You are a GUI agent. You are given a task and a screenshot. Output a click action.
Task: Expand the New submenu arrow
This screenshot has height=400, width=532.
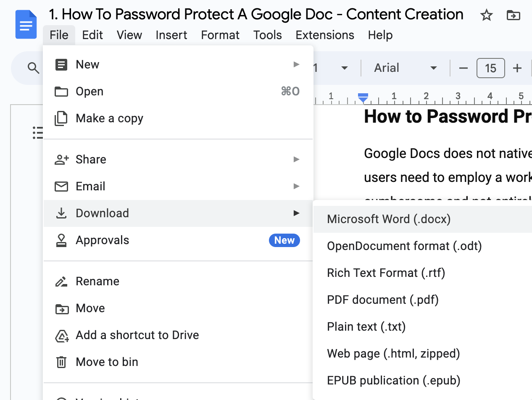click(296, 64)
